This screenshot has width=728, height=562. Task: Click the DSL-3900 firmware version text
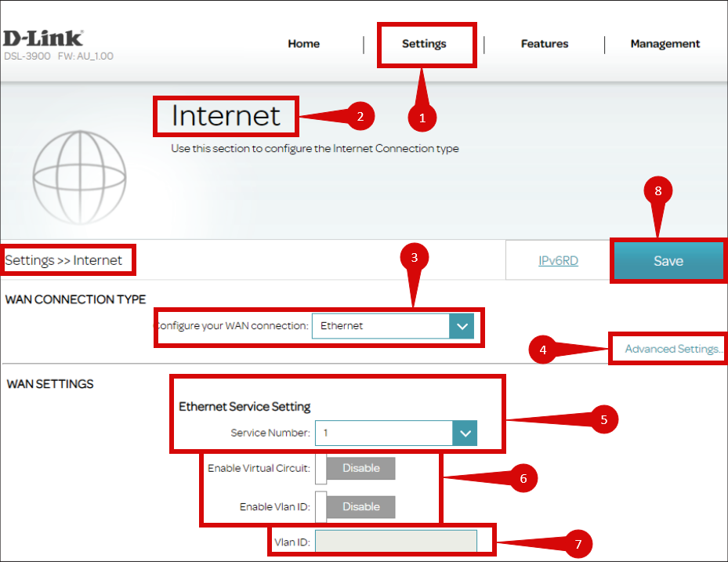tap(59, 56)
